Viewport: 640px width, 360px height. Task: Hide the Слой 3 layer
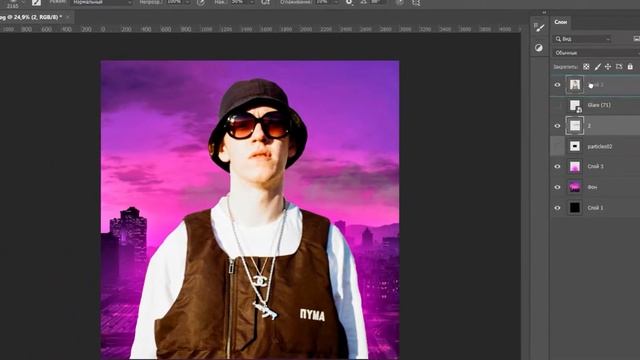click(x=558, y=167)
